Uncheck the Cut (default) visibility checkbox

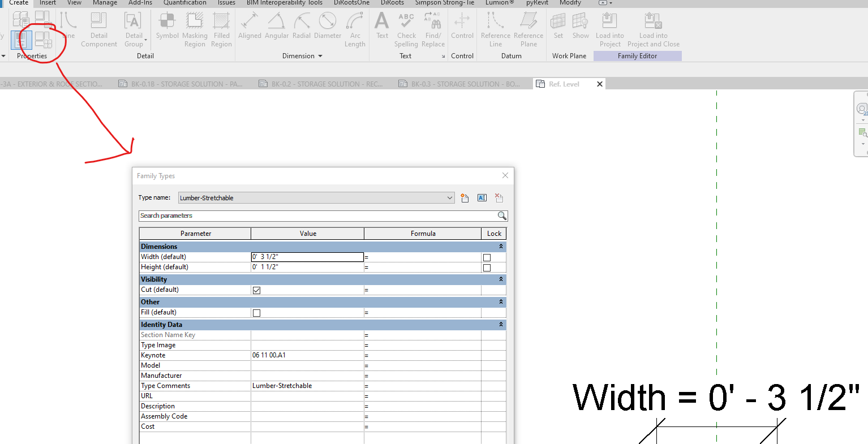[256, 290]
